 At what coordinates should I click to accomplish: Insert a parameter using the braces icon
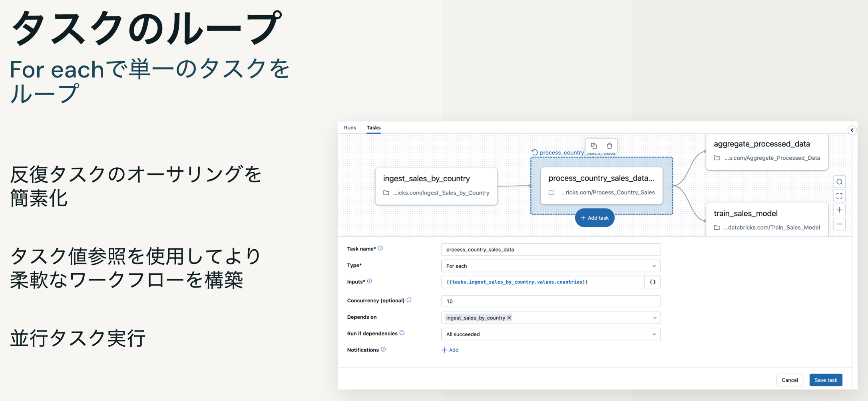[x=653, y=282]
